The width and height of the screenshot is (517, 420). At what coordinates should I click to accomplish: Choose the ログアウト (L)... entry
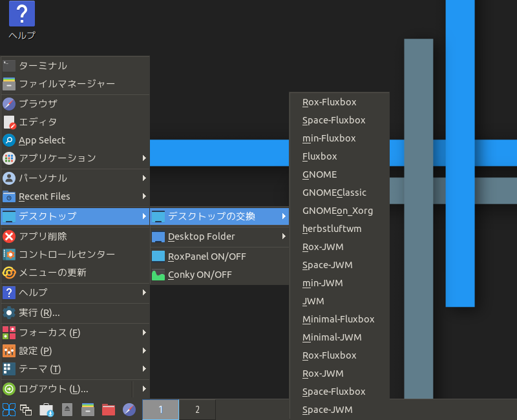click(x=67, y=389)
